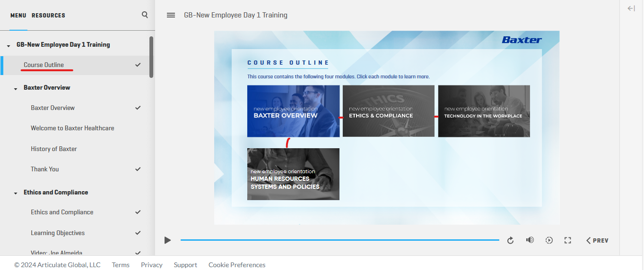Enter full screen mode
The height and width of the screenshot is (270, 644).
tap(568, 240)
